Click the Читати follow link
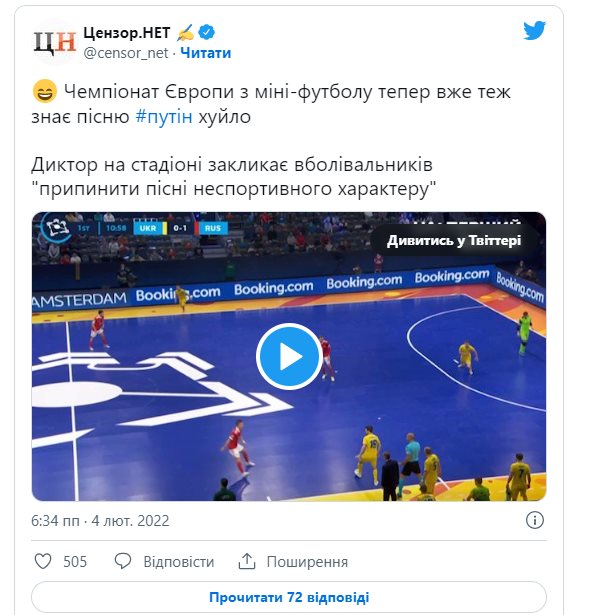 205,53
